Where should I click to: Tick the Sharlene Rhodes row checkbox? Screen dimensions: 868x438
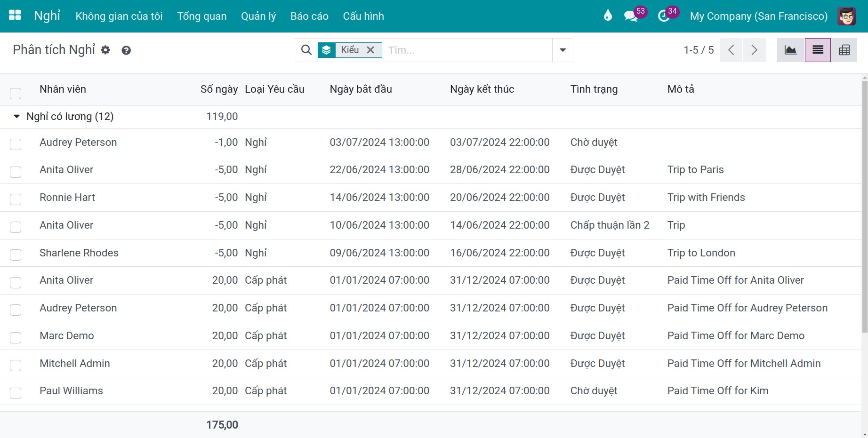[x=16, y=255]
